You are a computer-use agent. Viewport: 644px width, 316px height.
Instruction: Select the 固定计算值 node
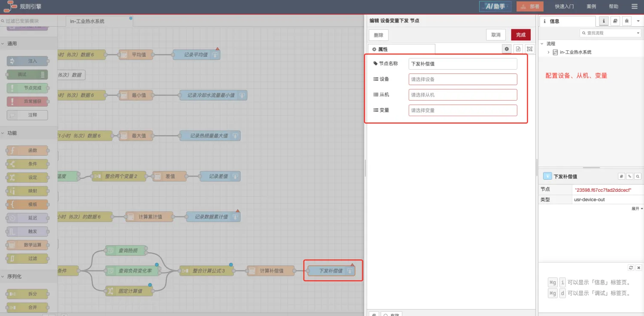(129, 291)
